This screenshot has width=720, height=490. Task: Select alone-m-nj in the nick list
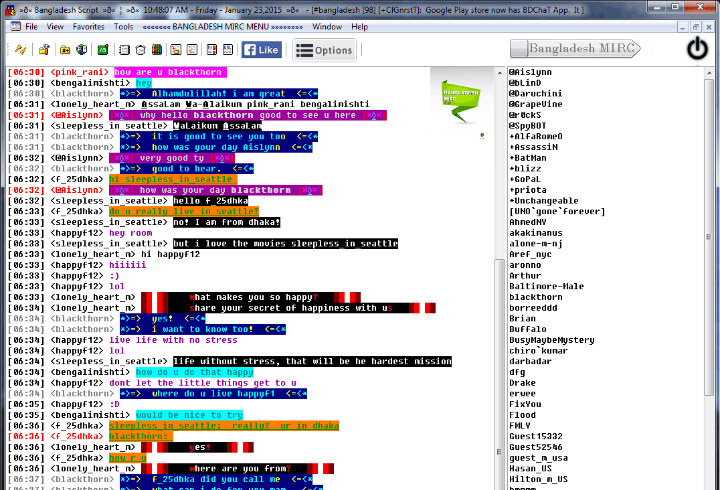(x=535, y=243)
